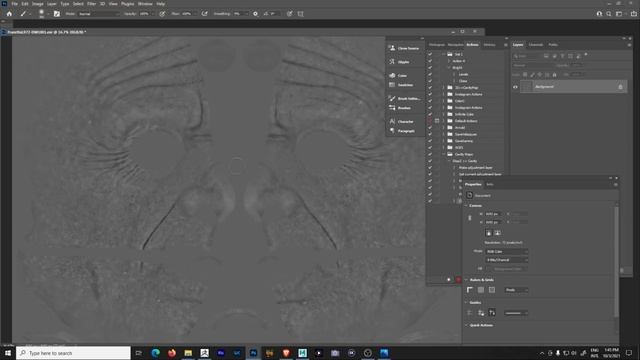Viewport: 640px width, 360px height.
Task: Expand the Default Actions folder
Action: pos(444,121)
